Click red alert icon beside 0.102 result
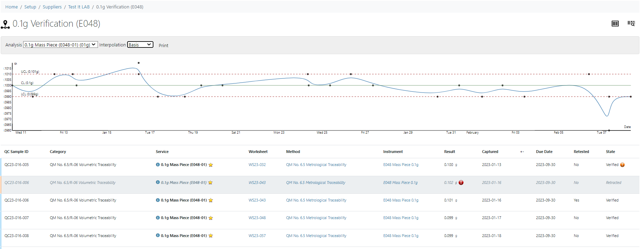This screenshot has width=644, height=249. tap(461, 183)
